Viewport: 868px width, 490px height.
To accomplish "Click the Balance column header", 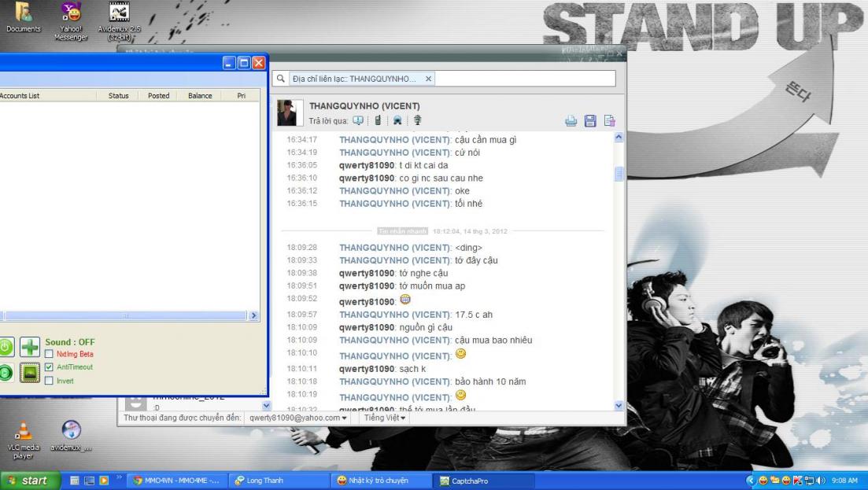I will [x=200, y=96].
